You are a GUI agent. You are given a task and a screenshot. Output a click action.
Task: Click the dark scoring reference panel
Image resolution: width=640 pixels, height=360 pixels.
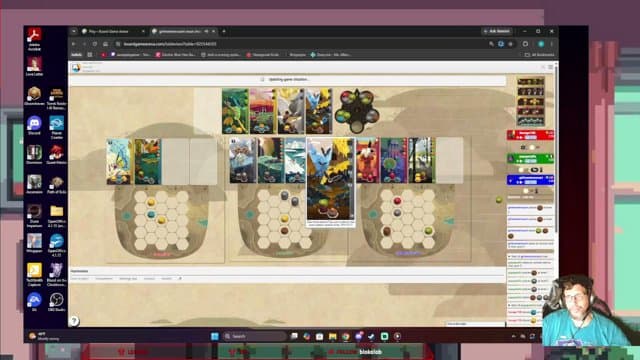click(x=531, y=101)
